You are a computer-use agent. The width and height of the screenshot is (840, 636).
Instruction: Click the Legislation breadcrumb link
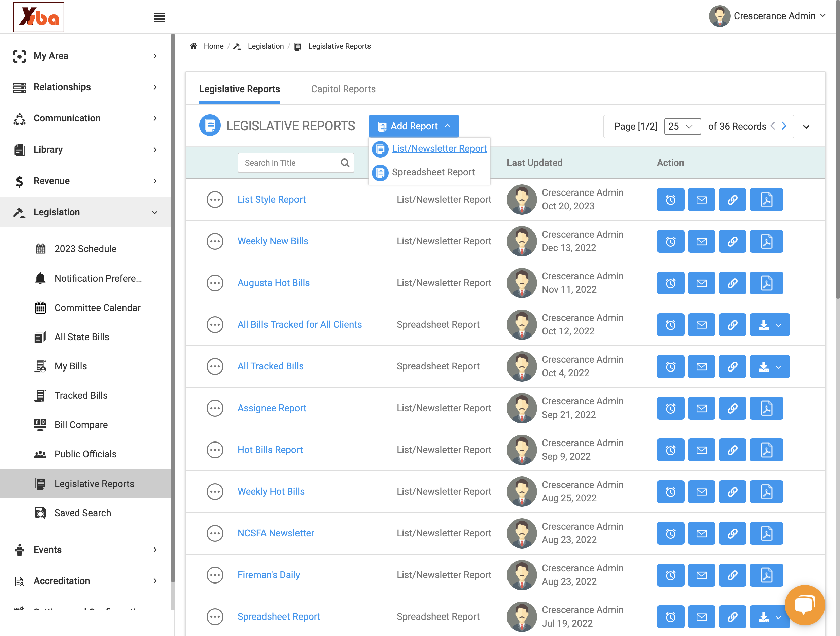(266, 46)
